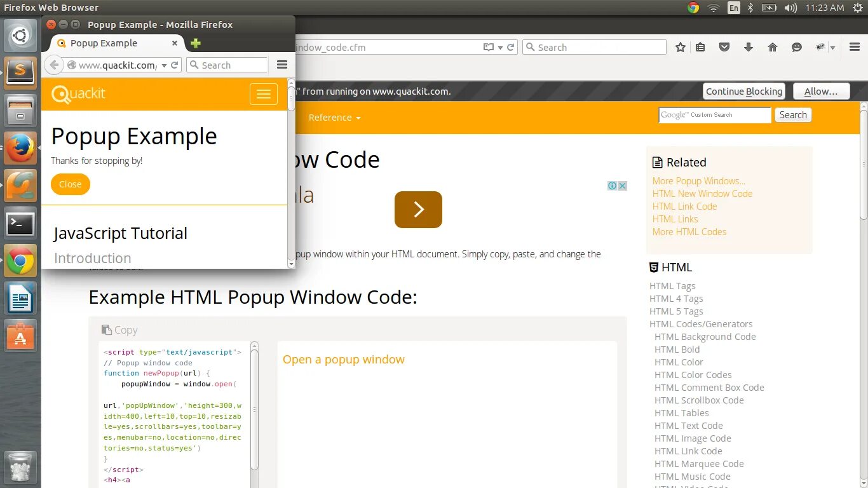Launch Google Chrome from launcher
This screenshot has height=488, width=868.
pos(20,261)
